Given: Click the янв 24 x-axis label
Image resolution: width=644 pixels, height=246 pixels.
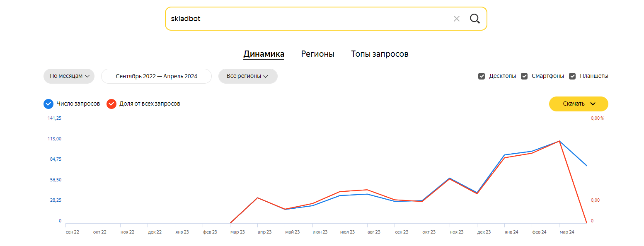Looking at the screenshot, I should pos(511,232).
